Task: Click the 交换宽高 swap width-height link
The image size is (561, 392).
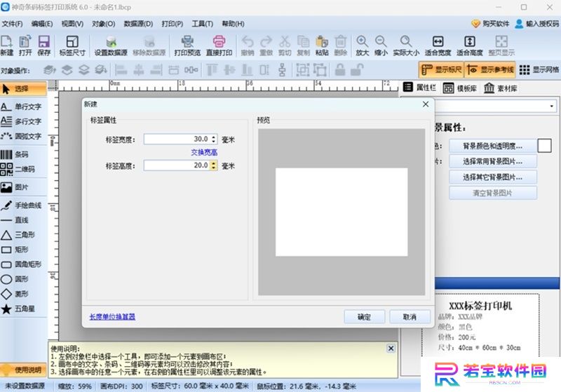Action: (x=204, y=152)
